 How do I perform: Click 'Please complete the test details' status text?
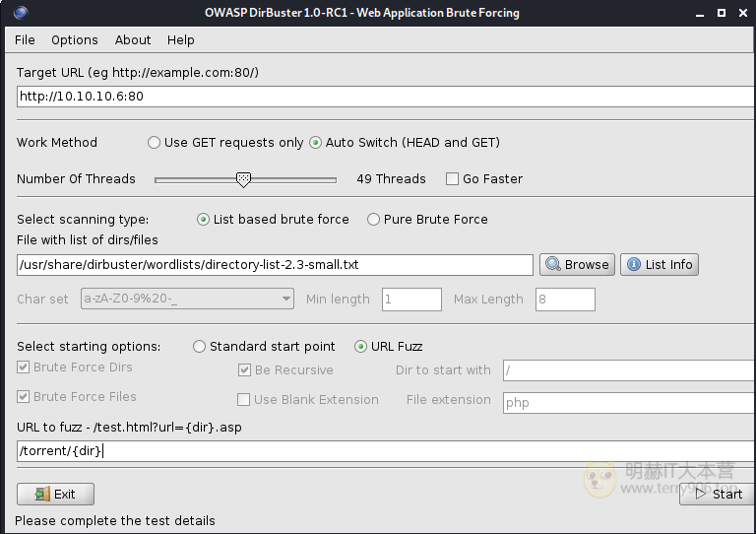coord(115,521)
